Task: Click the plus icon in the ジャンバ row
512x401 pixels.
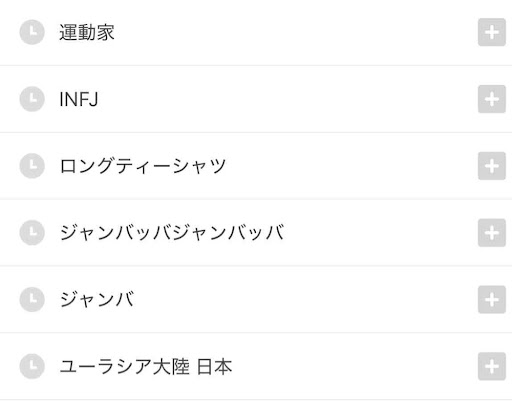Action: point(492,299)
